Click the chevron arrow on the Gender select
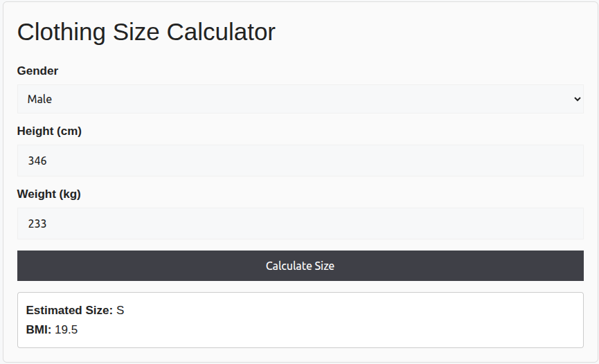Screen dimensions: 599x364 [578, 100]
